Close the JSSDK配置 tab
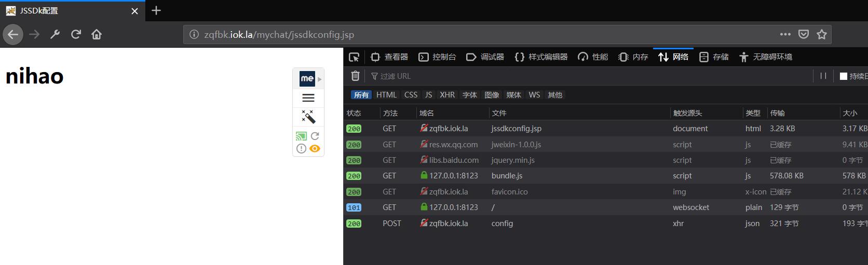Image resolution: width=868 pixels, height=265 pixels. coord(134,11)
